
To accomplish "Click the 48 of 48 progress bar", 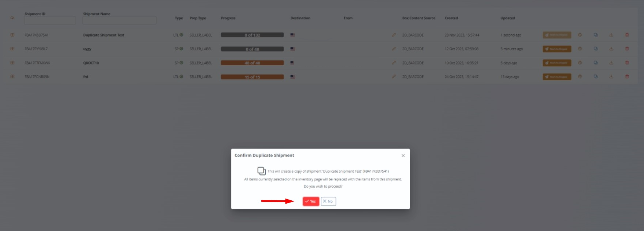I will click(x=252, y=63).
